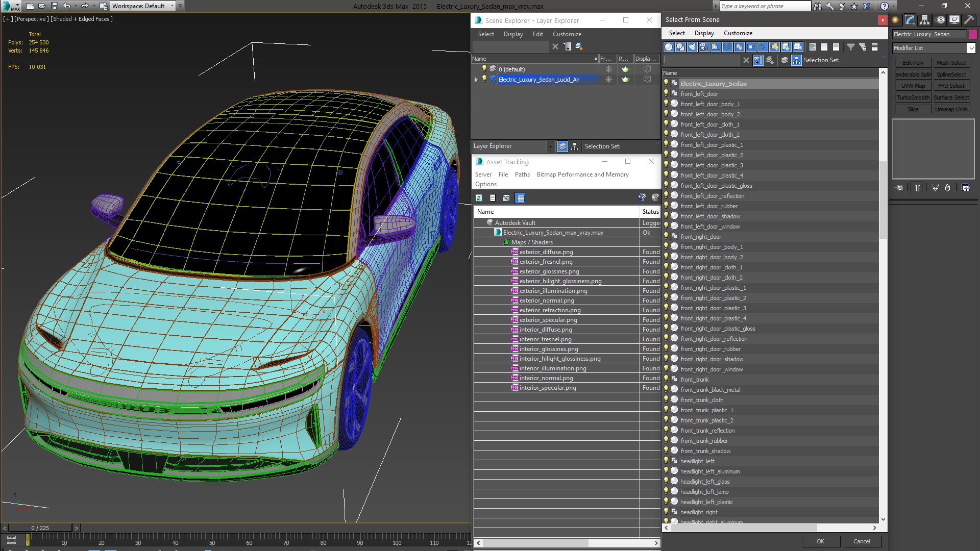
Task: Open the Modifier List dropdown
Action: tap(970, 48)
